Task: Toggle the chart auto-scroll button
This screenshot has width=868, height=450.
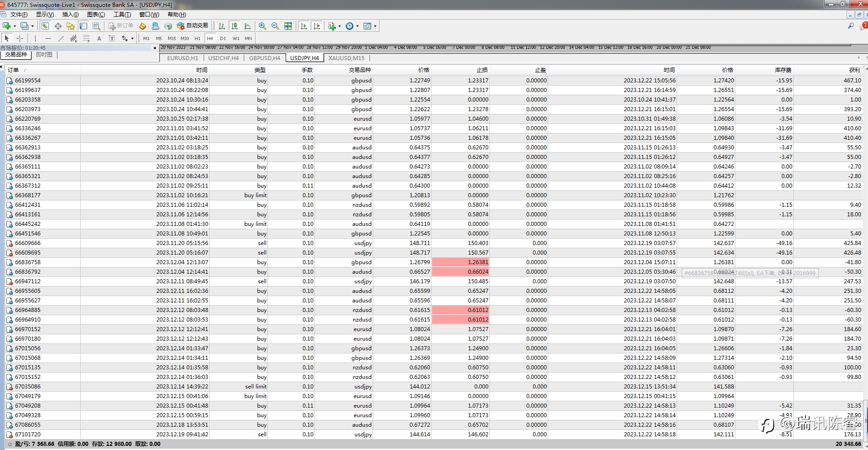Action: point(304,26)
